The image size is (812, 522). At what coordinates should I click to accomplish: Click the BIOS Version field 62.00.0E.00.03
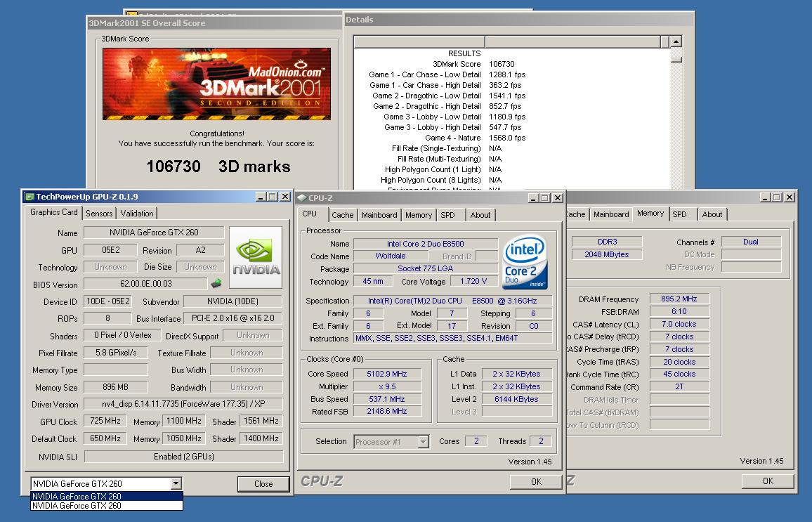click(x=145, y=284)
